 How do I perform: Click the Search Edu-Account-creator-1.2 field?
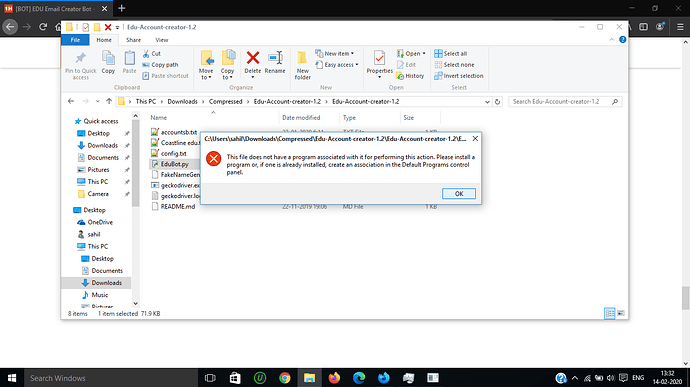coord(565,102)
